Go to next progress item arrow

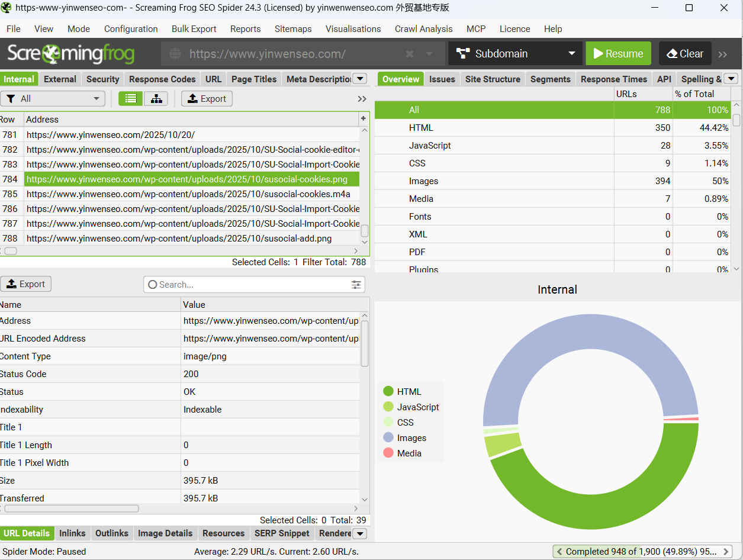[x=726, y=552]
